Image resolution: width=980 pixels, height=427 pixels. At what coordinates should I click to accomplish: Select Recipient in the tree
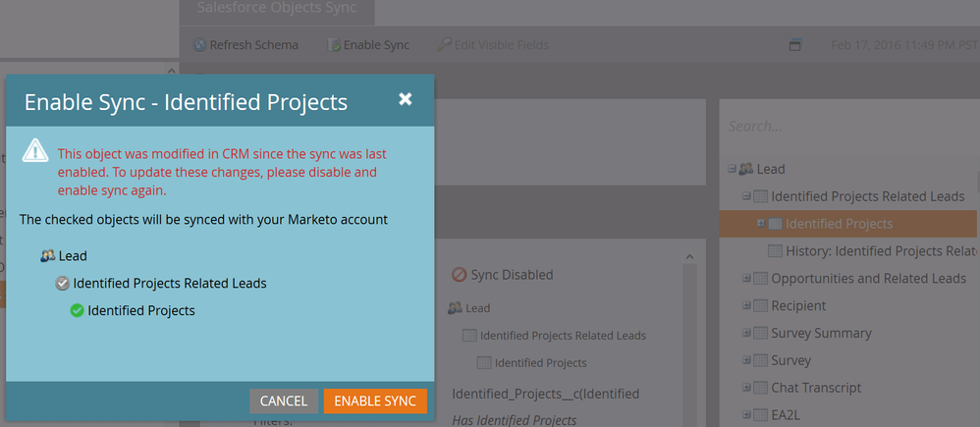[x=798, y=305]
